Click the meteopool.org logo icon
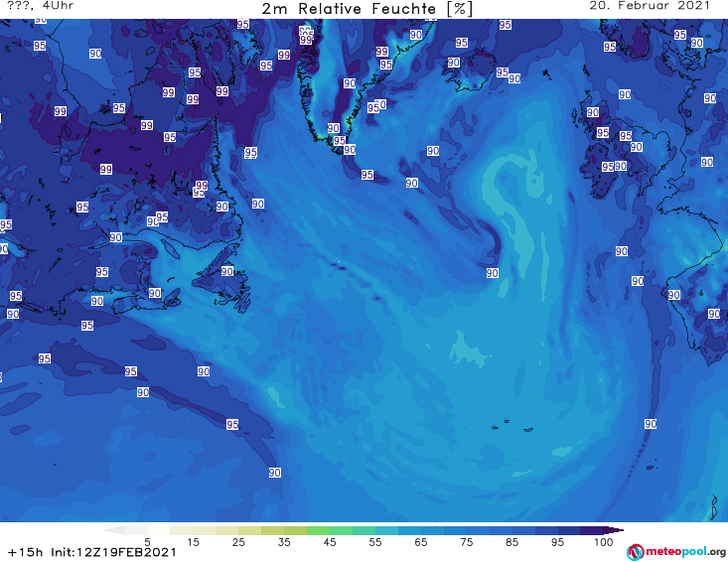 (635, 552)
